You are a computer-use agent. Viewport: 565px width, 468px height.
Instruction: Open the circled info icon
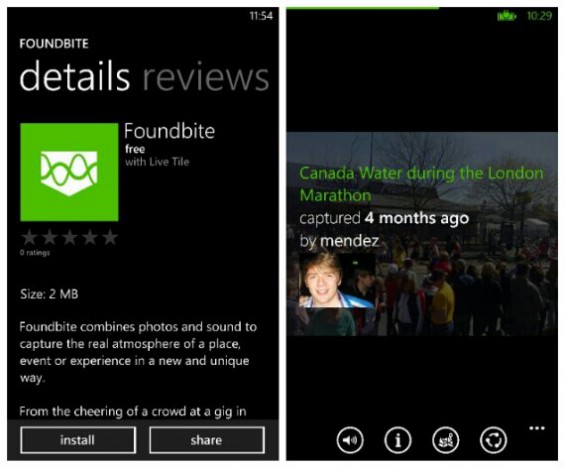tap(397, 440)
